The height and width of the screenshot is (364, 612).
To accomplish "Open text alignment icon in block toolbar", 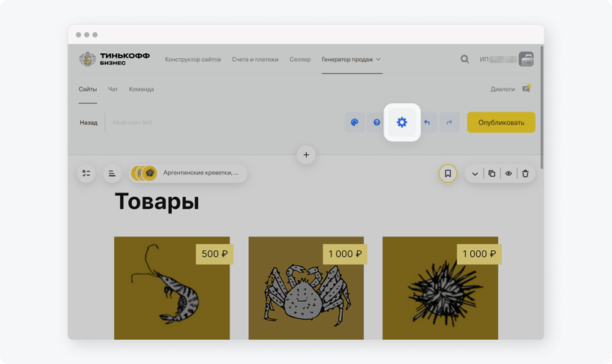I will [x=112, y=174].
